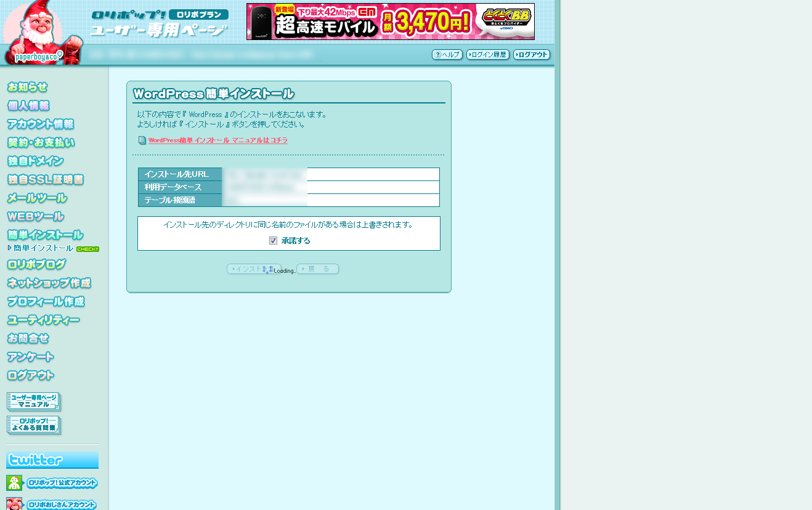The image size is (812, 510).
Task: Open the ネットショップ作成 menu
Action: coord(49,283)
